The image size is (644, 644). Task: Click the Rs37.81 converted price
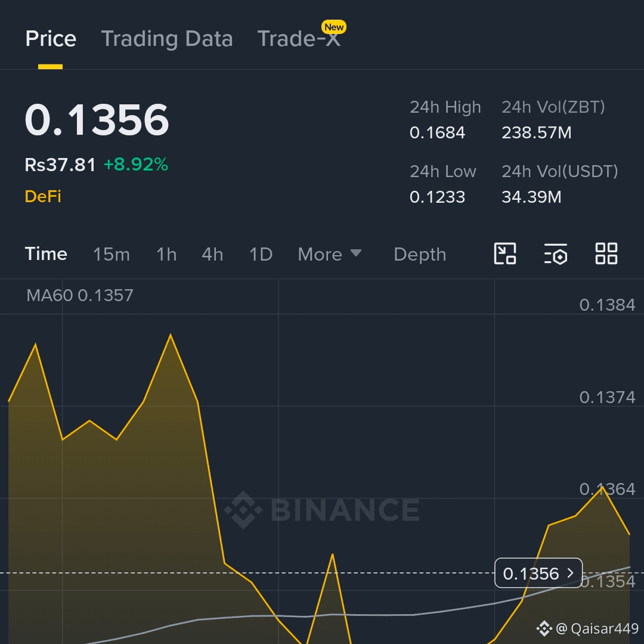coord(60,165)
